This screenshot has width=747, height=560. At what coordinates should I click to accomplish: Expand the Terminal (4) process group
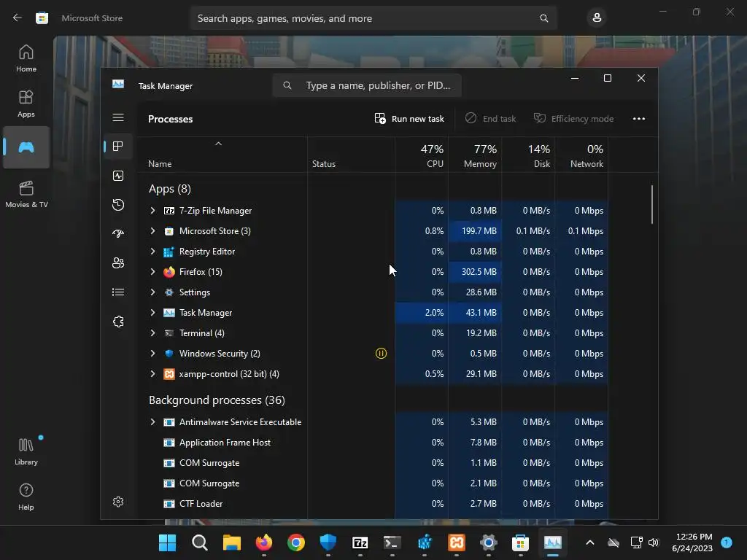coord(152,333)
